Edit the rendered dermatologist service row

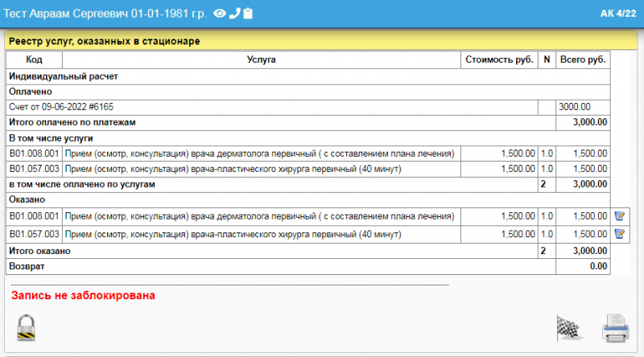[619, 216]
